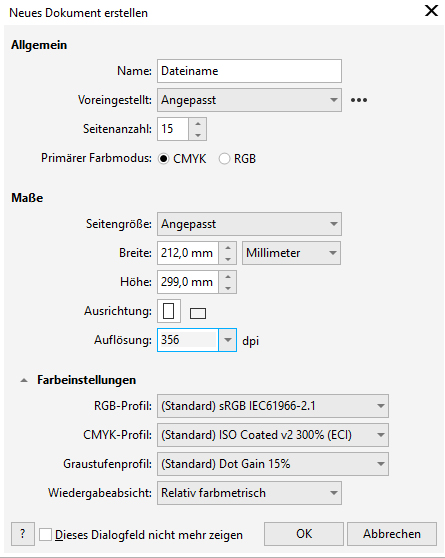Screen dimensions: 445x558
Task: Confirm with the OK button
Action: pyautogui.click(x=304, y=534)
